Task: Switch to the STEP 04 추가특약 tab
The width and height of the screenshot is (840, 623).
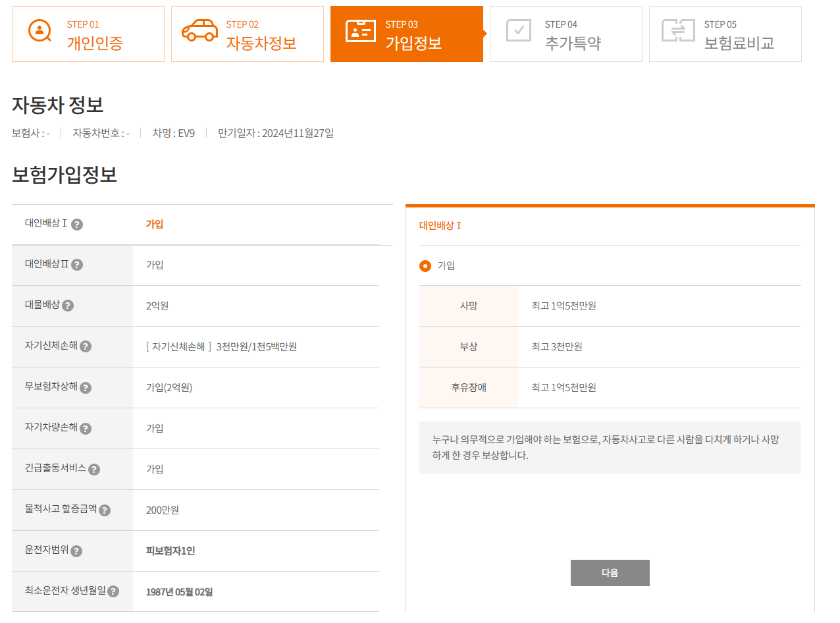Action: click(x=565, y=34)
